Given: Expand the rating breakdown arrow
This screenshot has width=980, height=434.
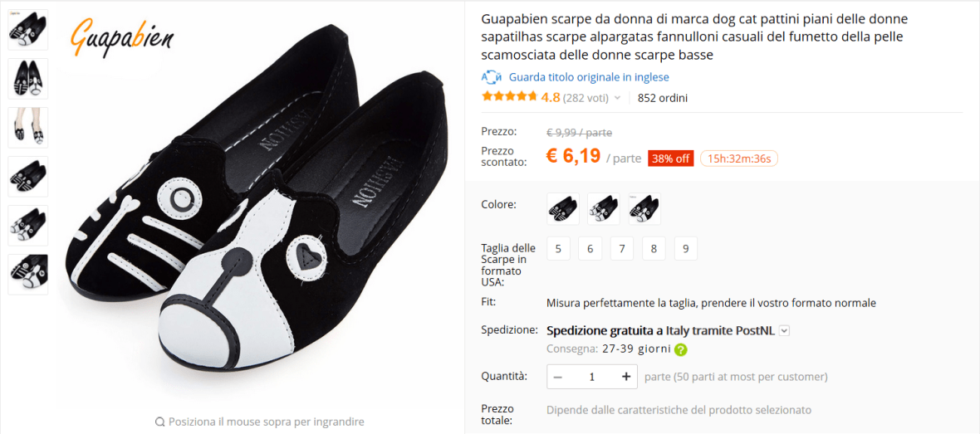Looking at the screenshot, I should coord(617,98).
